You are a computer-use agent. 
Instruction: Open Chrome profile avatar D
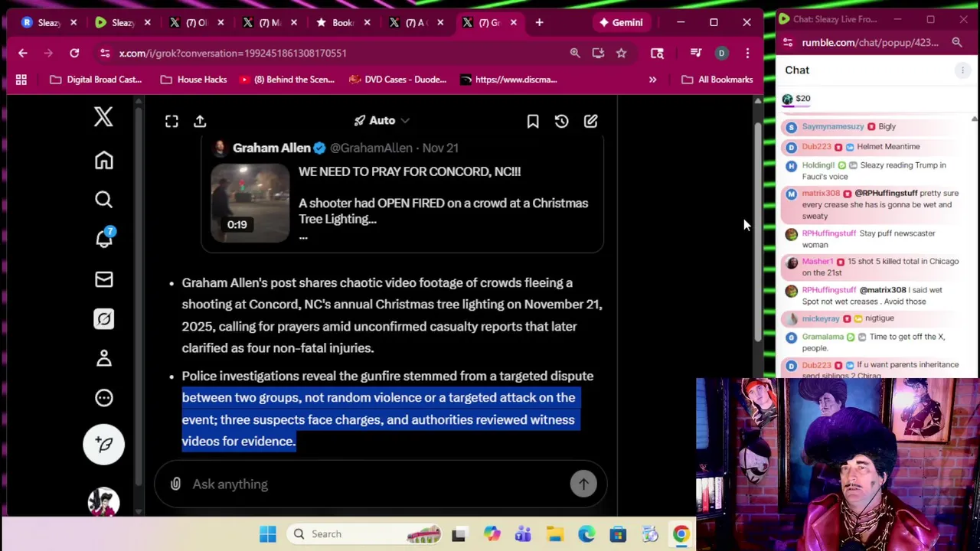(721, 53)
